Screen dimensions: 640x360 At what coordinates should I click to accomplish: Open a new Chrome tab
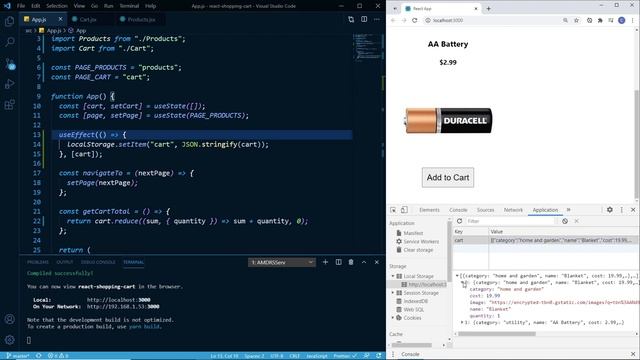[489, 9]
